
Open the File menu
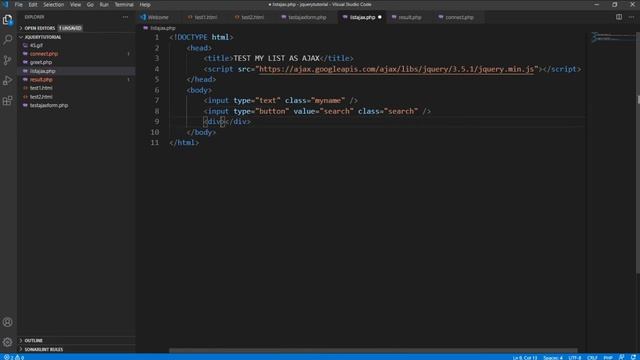coord(18,4)
